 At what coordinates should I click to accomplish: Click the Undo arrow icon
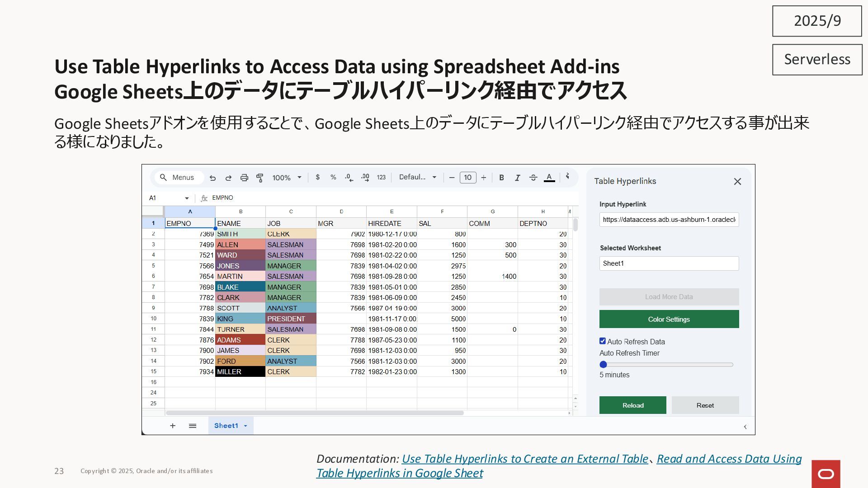(212, 178)
